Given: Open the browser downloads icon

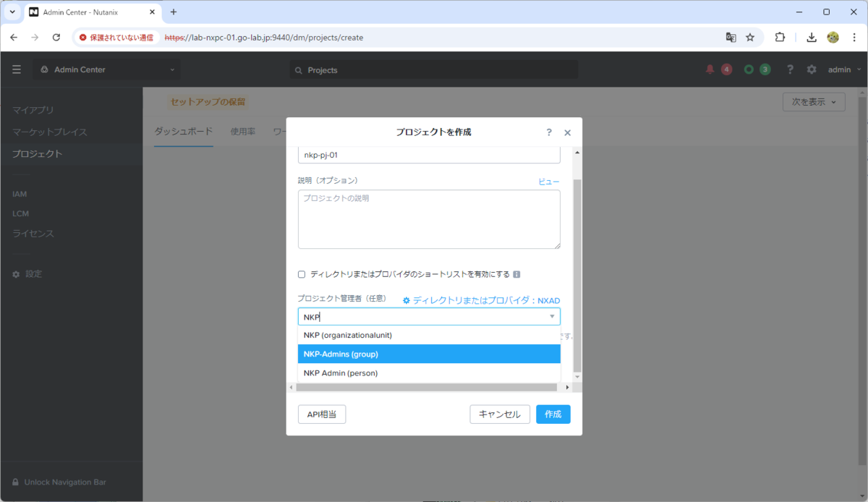Looking at the screenshot, I should (x=812, y=38).
